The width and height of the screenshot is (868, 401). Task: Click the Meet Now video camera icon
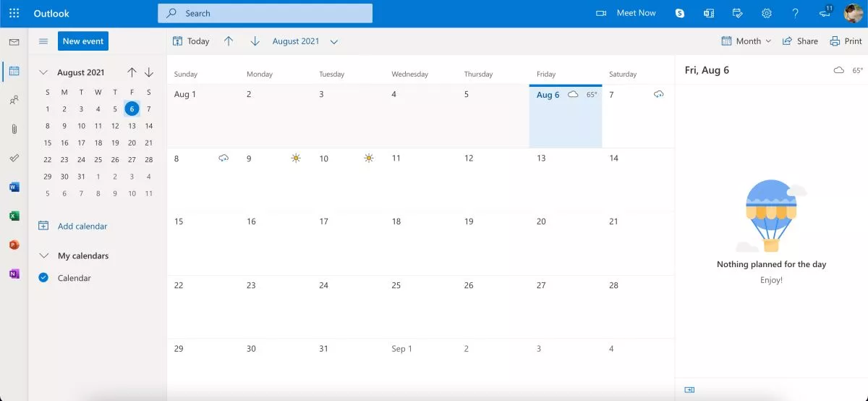(x=600, y=13)
